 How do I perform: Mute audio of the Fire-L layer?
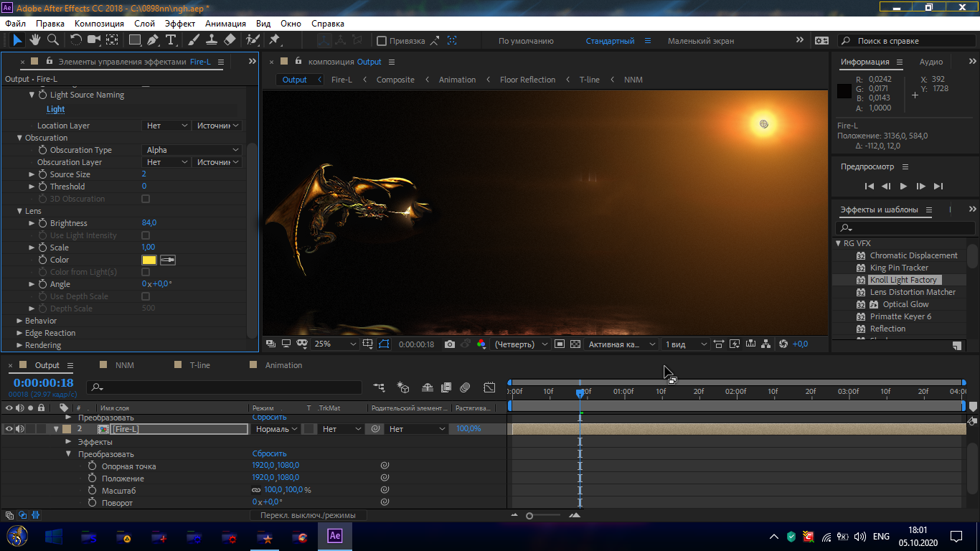click(20, 429)
